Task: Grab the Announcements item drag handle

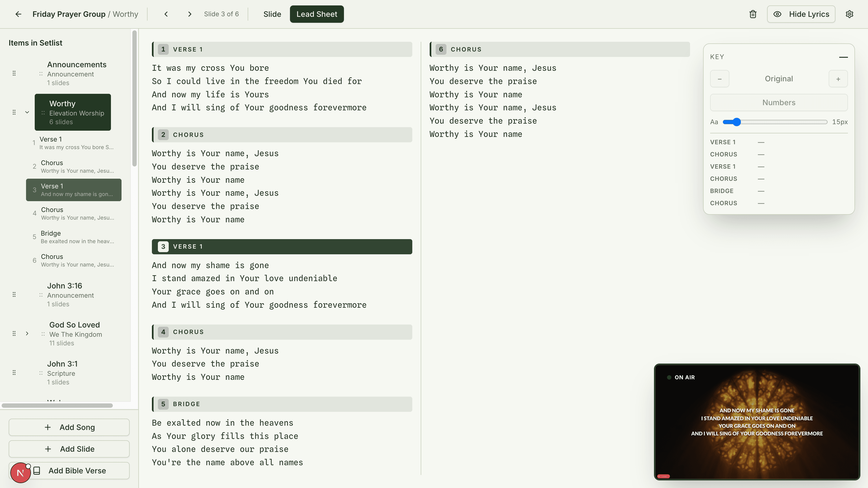Action: coord(14,73)
